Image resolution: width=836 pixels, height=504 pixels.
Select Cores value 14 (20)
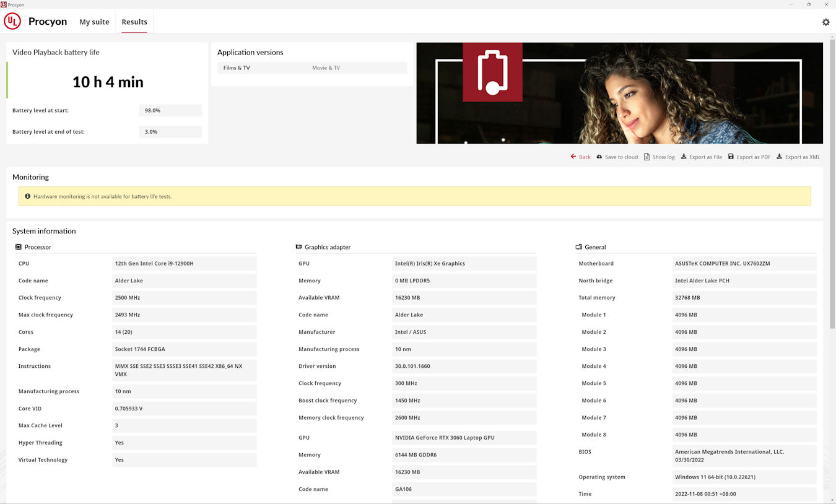click(x=185, y=332)
